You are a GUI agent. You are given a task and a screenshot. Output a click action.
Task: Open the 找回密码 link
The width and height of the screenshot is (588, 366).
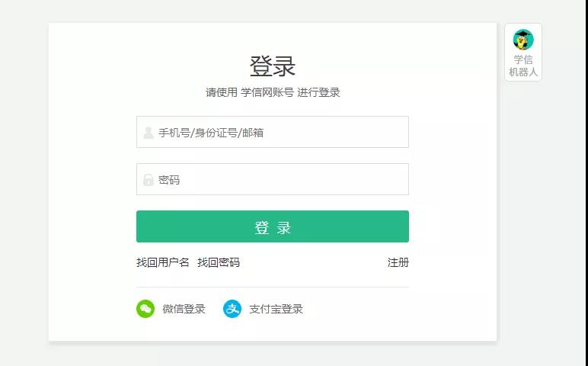click(219, 262)
